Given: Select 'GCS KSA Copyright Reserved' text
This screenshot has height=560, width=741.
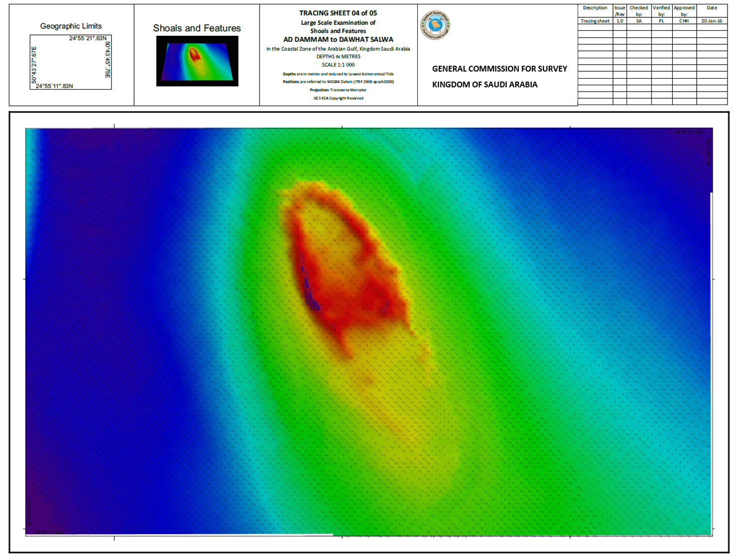Looking at the screenshot, I should click(338, 98).
